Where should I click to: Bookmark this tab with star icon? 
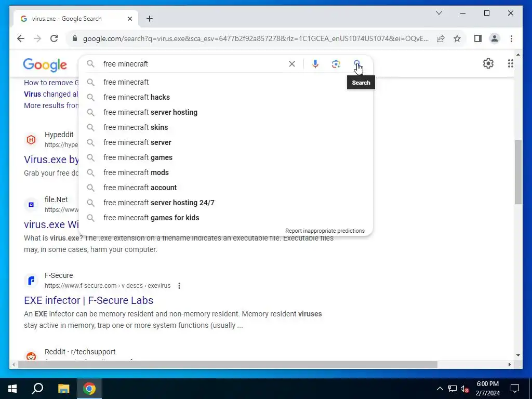click(x=457, y=38)
